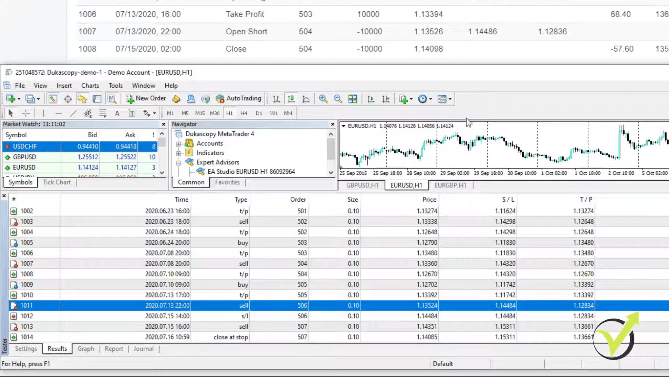The width and height of the screenshot is (669, 377).
Task: Select the Text tool (A)
Action: click(117, 113)
